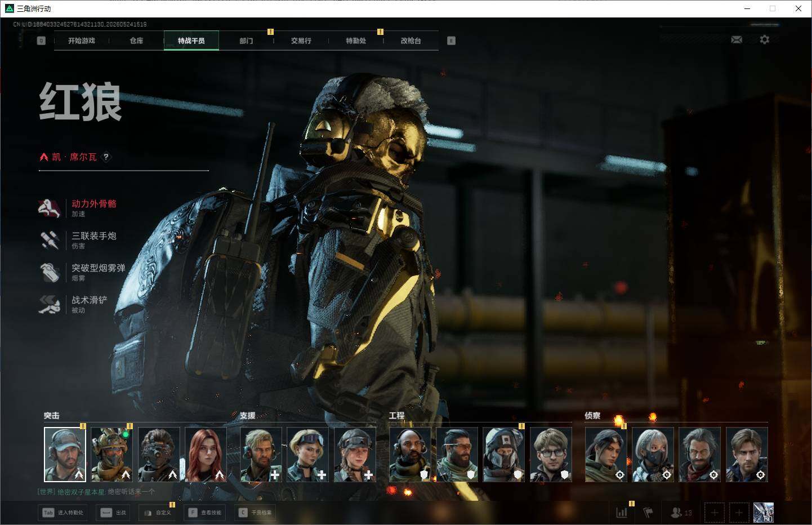Go to the 交易行 tab

tap(301, 41)
